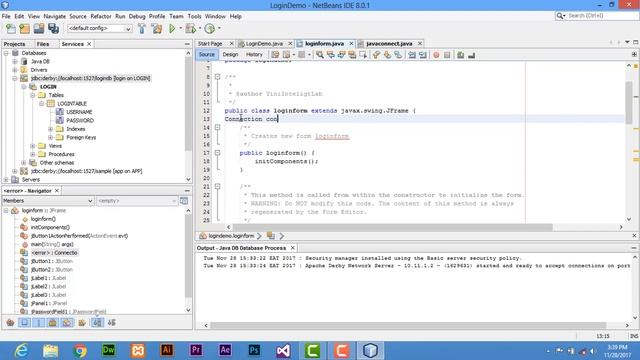The width and height of the screenshot is (640, 360).
Task: Click the Output window horizontal scrollbar
Action: [x=408, y=325]
